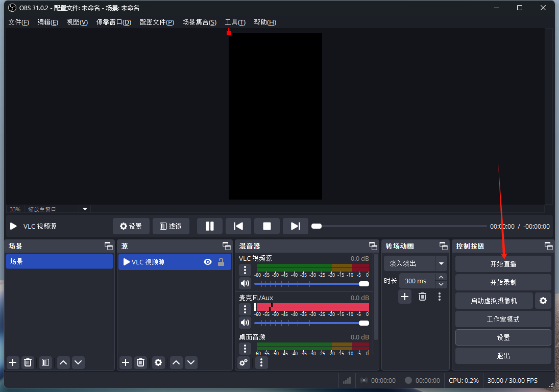Open the 工具(T) menu
This screenshot has height=392, width=559.
[235, 22]
